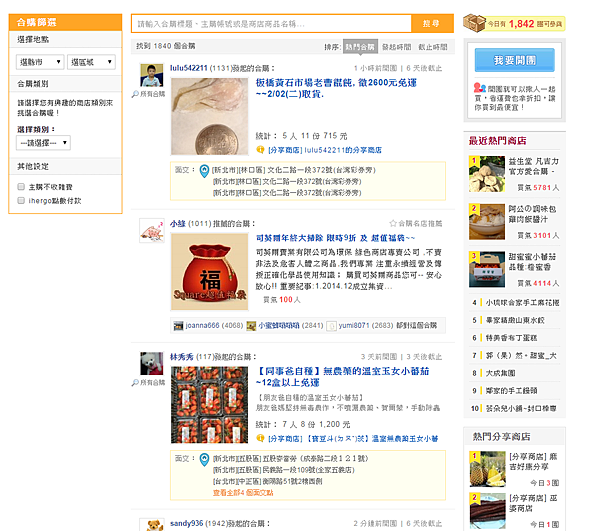Click magnifier 所有合購 under lulu542211 avatar
600x531 pixels.
click(x=148, y=94)
